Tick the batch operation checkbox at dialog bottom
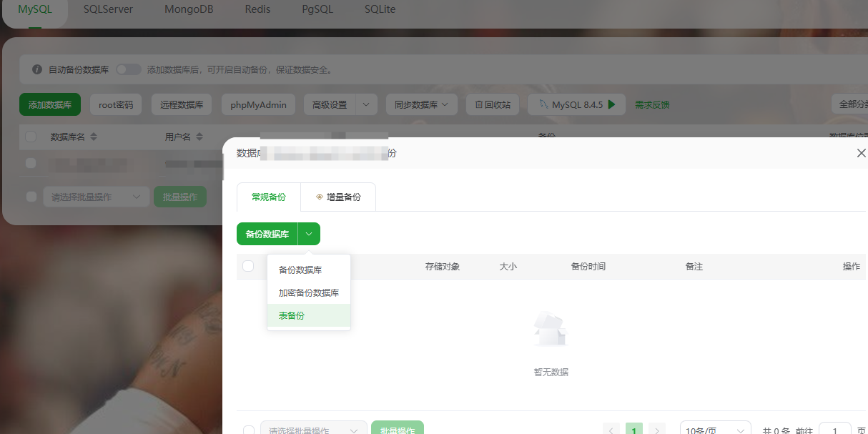This screenshot has width=868, height=434. click(x=248, y=429)
